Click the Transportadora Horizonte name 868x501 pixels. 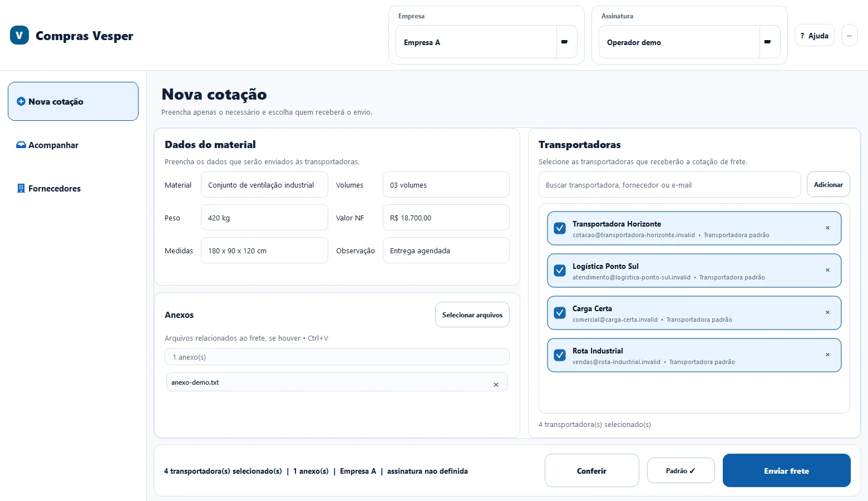(617, 224)
